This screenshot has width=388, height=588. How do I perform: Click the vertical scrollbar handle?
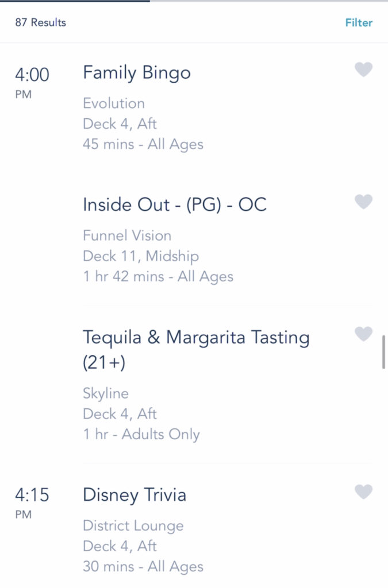point(383,352)
